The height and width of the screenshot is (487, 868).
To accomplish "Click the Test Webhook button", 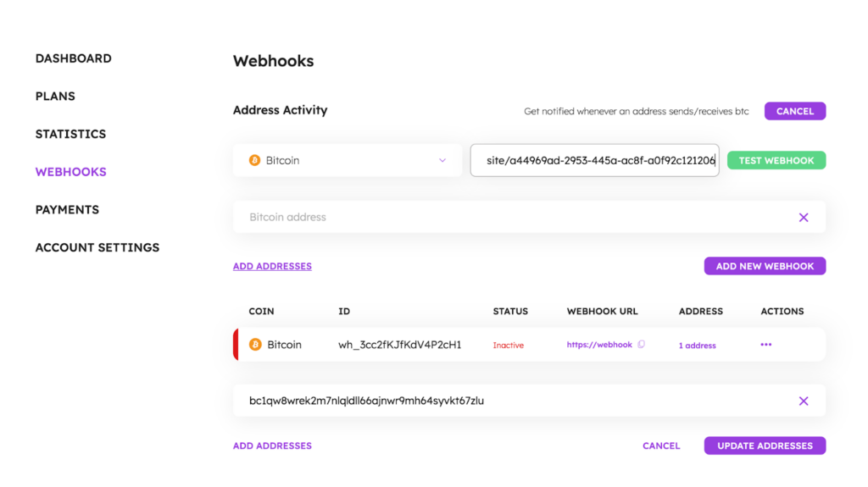I will coord(776,160).
